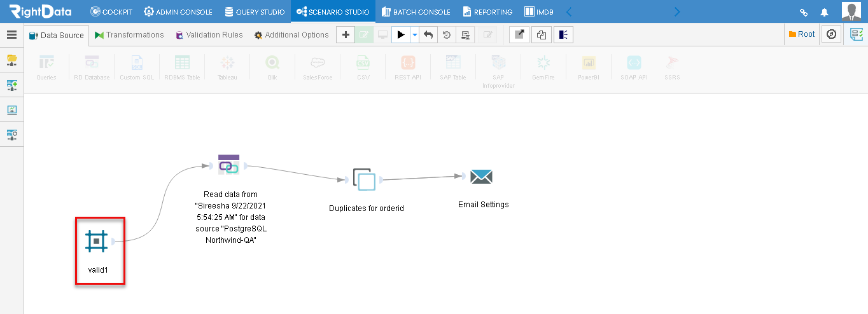Open the Validation Rules tab
The height and width of the screenshot is (314, 868).
tap(209, 35)
